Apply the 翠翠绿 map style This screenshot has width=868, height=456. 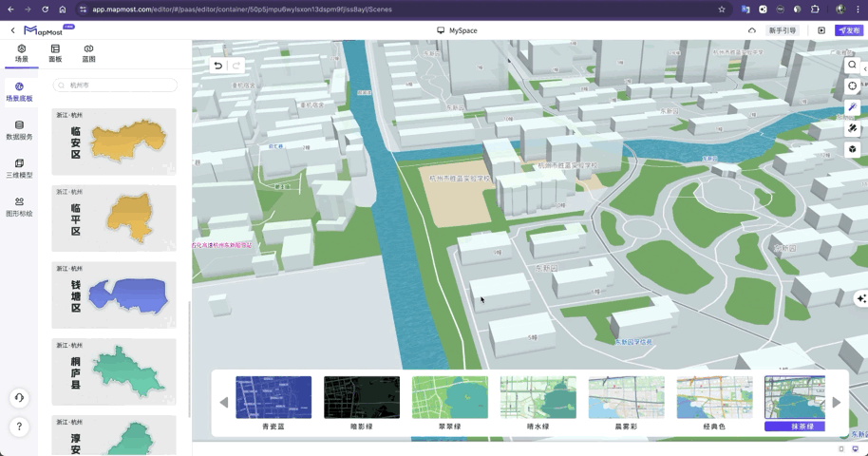point(450,404)
